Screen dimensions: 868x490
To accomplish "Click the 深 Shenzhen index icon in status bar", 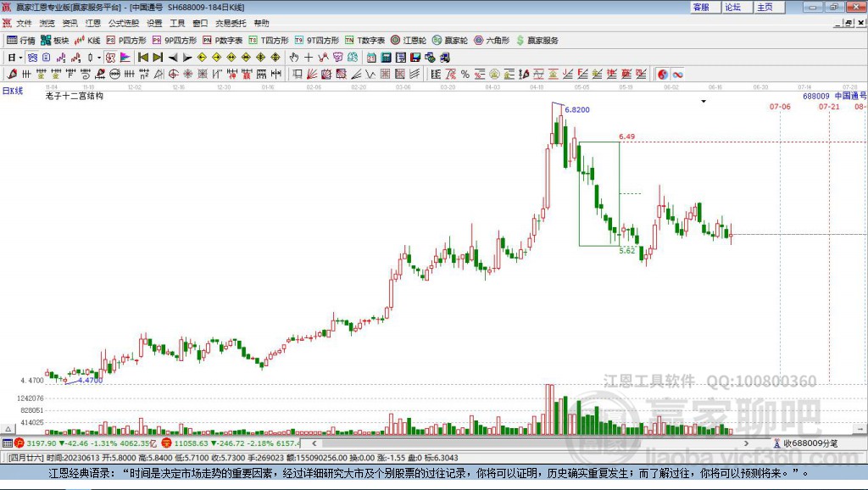I will tap(167, 443).
